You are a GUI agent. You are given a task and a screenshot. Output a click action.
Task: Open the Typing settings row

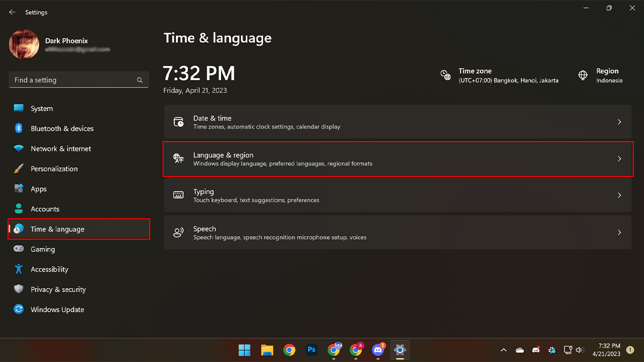point(397,196)
